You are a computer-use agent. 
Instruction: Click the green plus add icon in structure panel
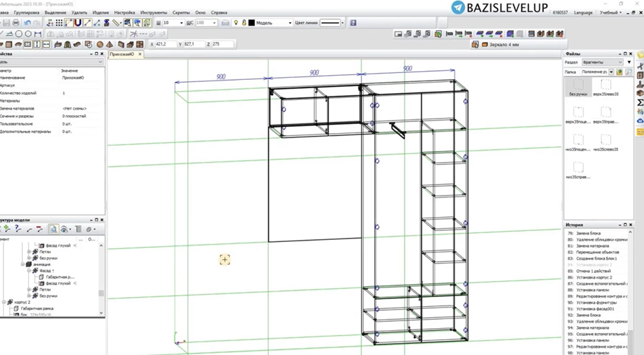7,230
